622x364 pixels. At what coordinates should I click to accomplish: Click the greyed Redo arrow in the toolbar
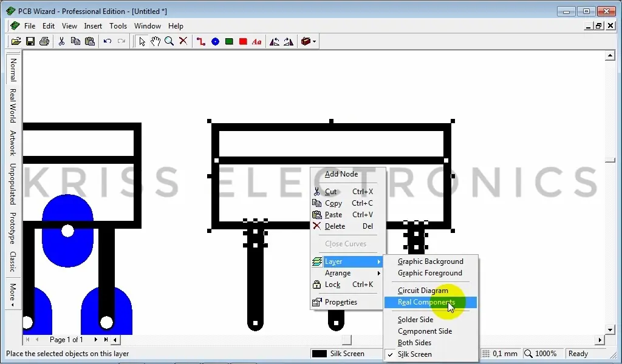[121, 41]
